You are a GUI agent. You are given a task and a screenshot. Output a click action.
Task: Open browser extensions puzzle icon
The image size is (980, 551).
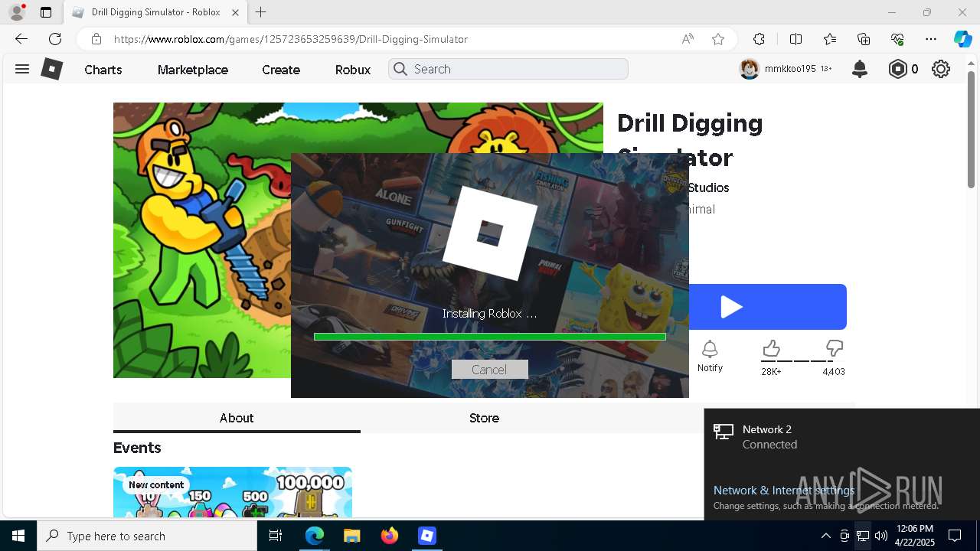coord(759,39)
